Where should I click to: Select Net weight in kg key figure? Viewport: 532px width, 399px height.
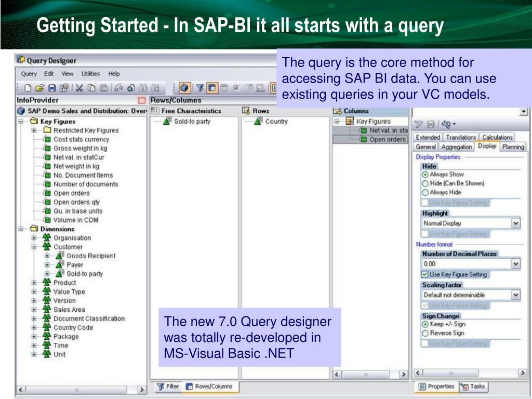pos(76,166)
